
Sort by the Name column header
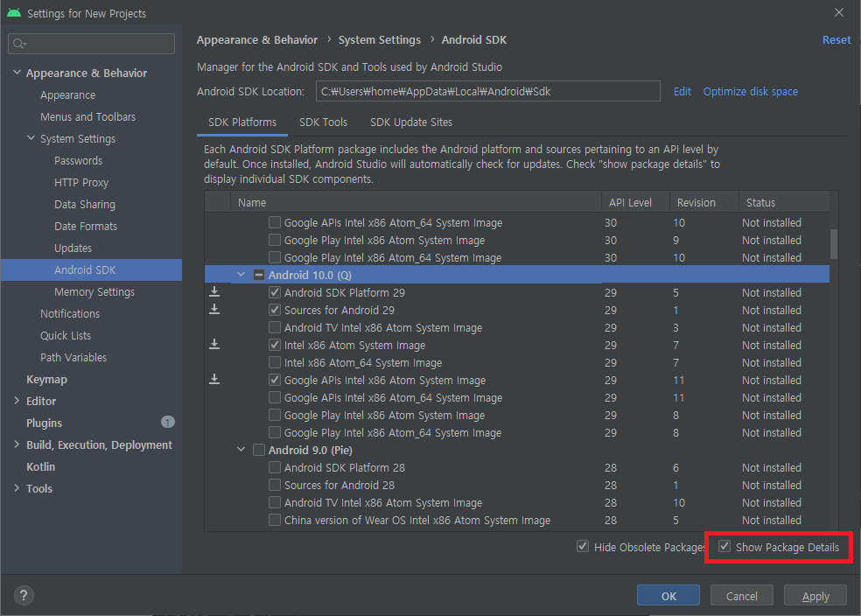pyautogui.click(x=416, y=202)
